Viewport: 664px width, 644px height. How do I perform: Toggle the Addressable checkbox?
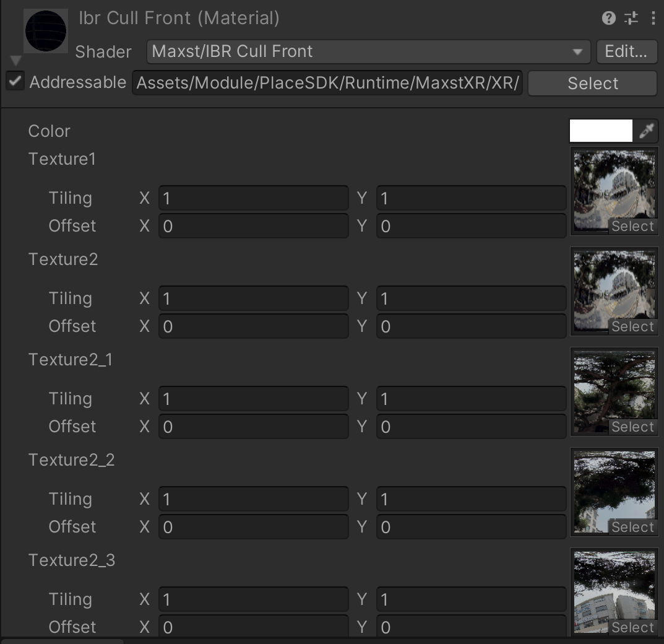15,81
